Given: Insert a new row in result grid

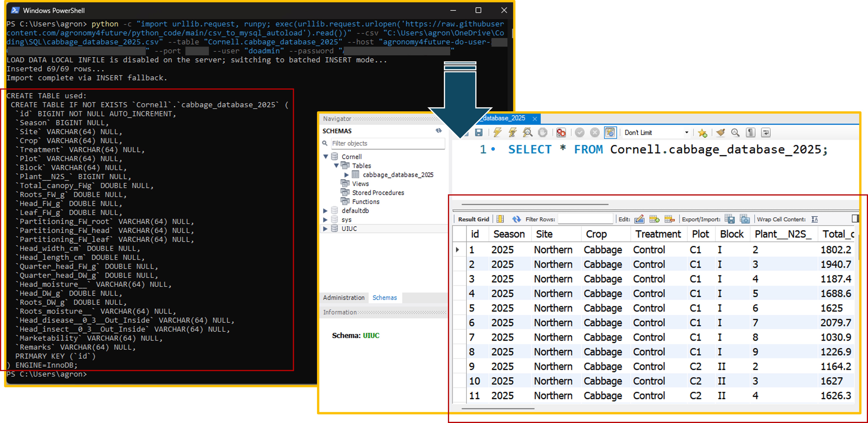Looking at the screenshot, I should [654, 219].
